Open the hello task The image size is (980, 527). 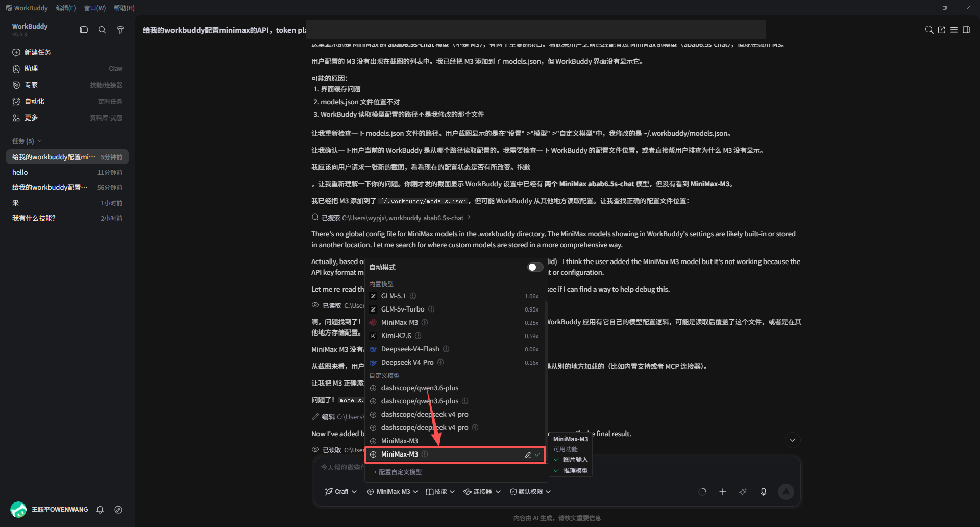[67, 172]
